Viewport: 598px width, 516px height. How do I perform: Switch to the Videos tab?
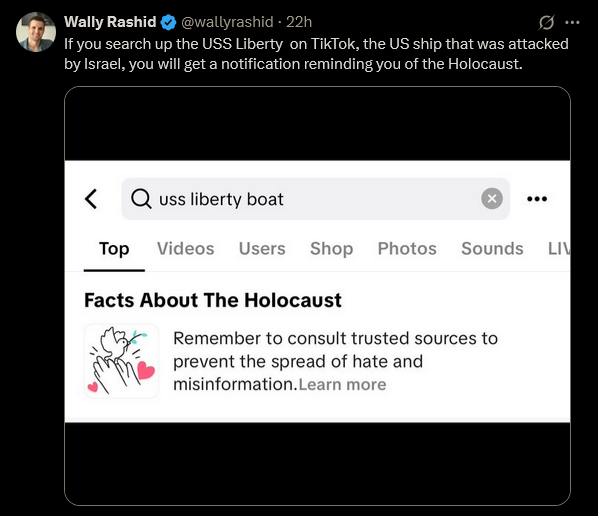click(x=185, y=249)
